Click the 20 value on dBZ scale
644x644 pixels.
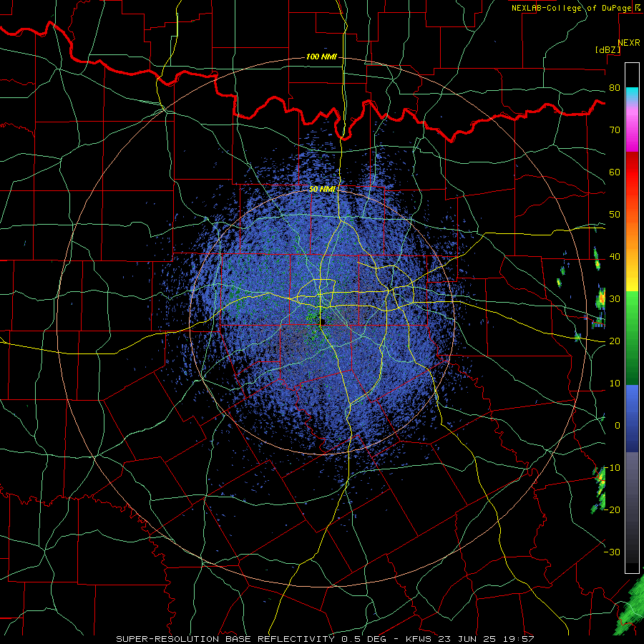pyautogui.click(x=615, y=341)
